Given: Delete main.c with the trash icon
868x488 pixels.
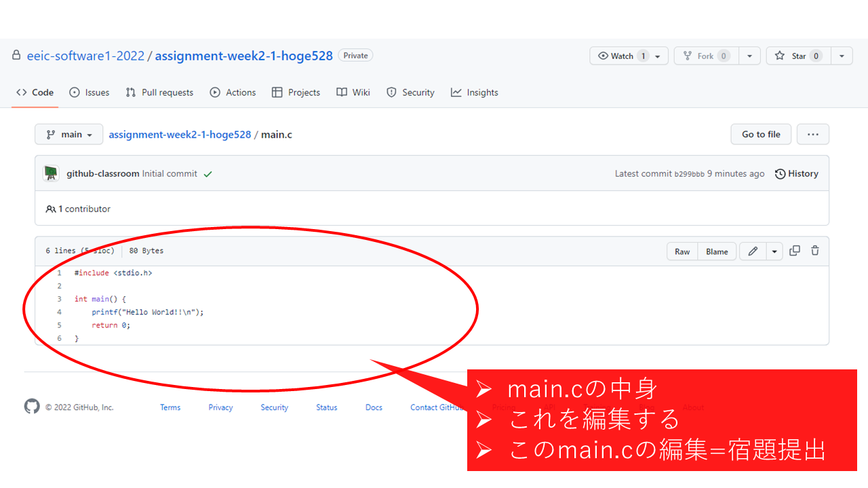Looking at the screenshot, I should pyautogui.click(x=815, y=251).
